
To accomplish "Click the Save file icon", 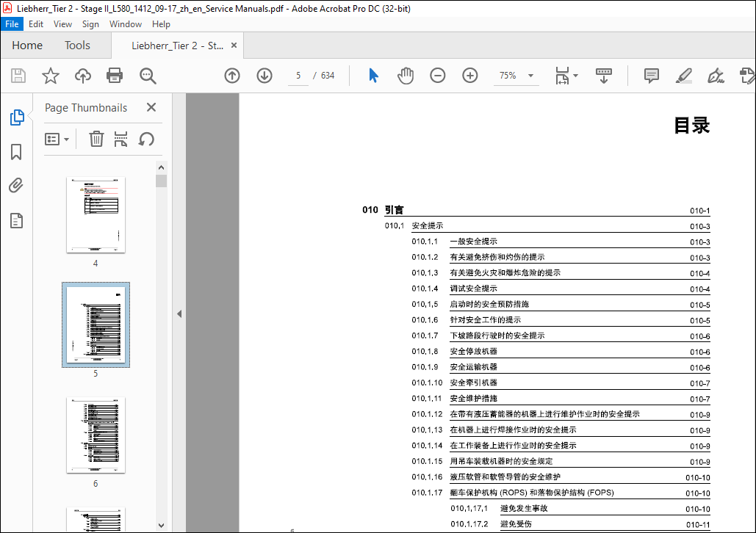I will (x=18, y=76).
